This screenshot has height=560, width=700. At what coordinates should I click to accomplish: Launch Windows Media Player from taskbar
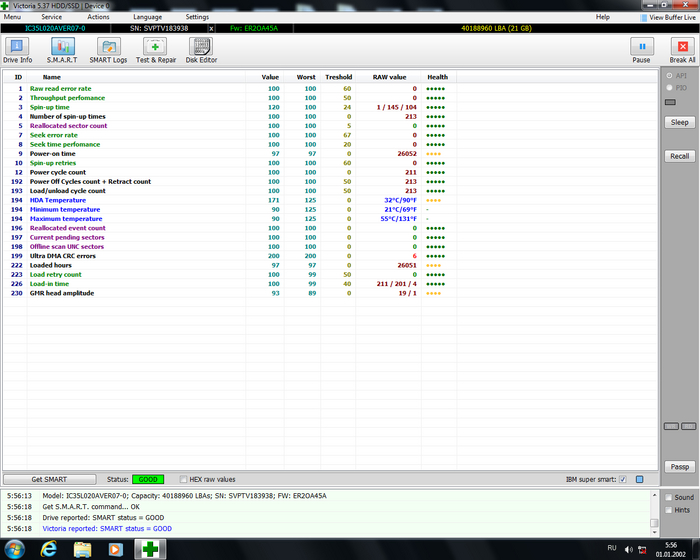tap(116, 549)
